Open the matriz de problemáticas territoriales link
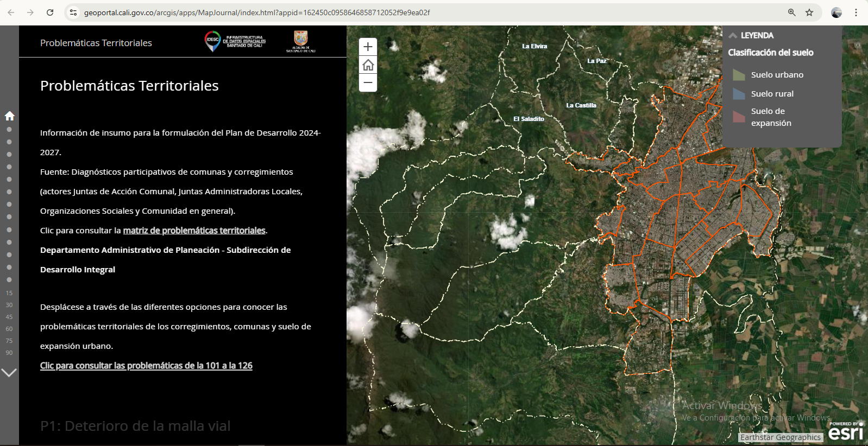Image resolution: width=868 pixels, height=446 pixels. tap(194, 231)
